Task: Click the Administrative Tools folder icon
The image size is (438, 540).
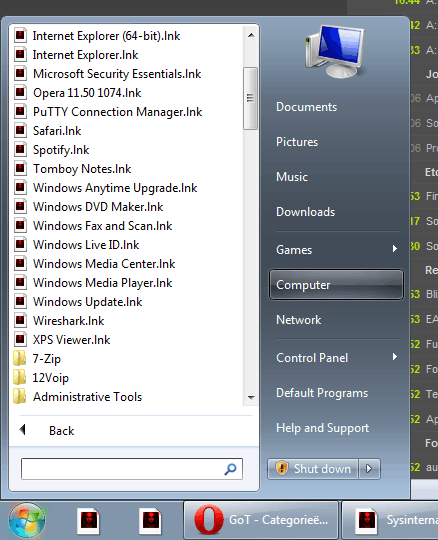Action: 20,396
